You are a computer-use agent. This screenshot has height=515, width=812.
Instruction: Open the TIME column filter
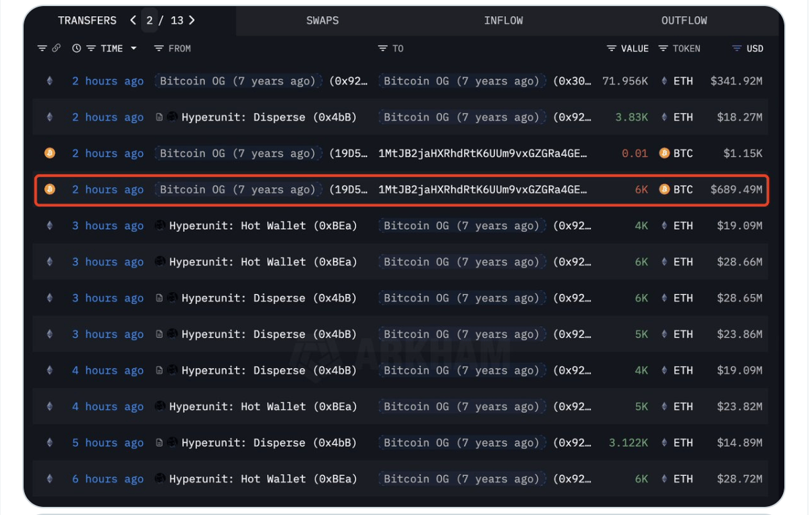click(x=90, y=49)
